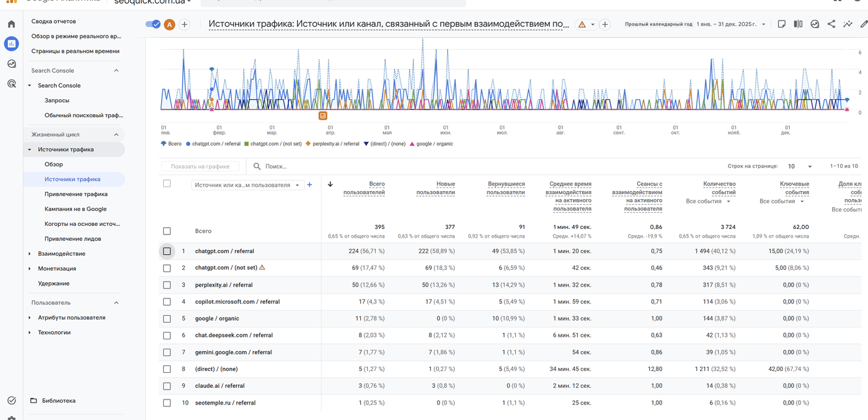Sort by Новые пользователи column
The height and width of the screenshot is (420, 868).
435,188
